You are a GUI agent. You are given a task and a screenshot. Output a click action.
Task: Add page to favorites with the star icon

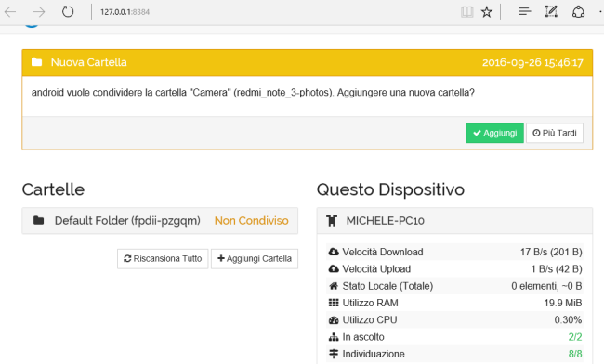coord(487,12)
